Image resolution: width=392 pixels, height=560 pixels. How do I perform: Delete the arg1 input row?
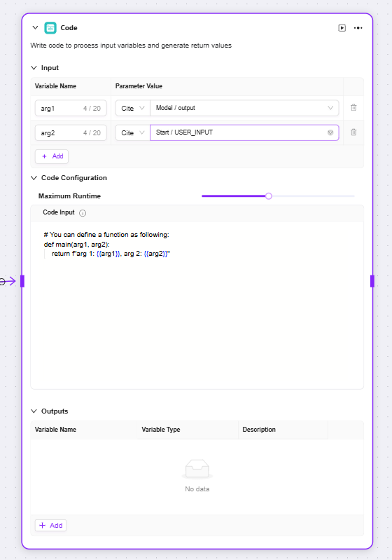tap(353, 107)
